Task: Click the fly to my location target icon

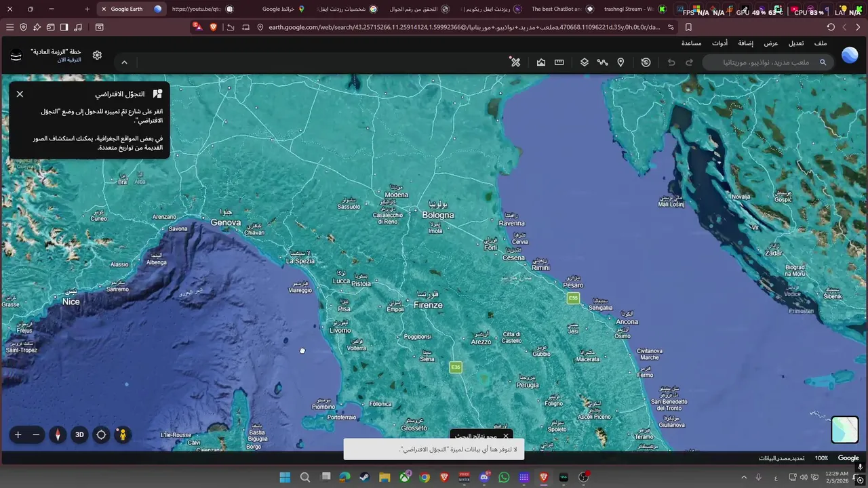Action: [x=101, y=434]
